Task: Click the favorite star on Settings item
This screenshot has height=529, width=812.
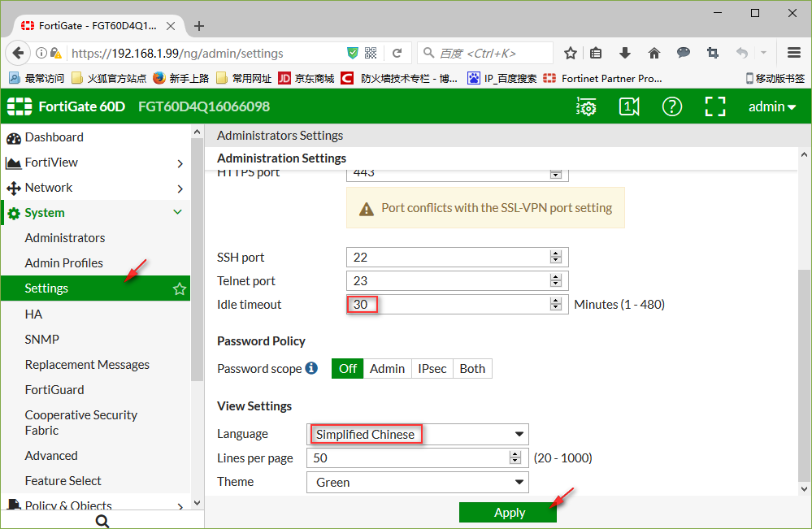Action: [x=179, y=288]
